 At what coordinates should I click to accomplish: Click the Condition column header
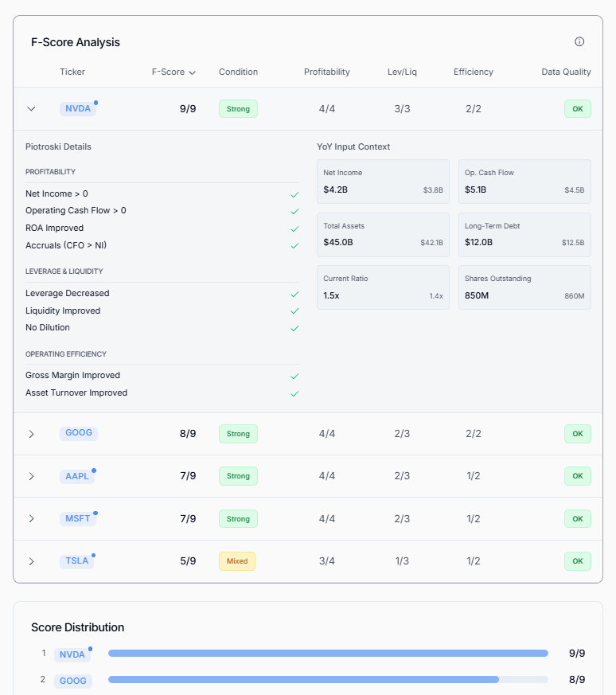[x=239, y=72]
